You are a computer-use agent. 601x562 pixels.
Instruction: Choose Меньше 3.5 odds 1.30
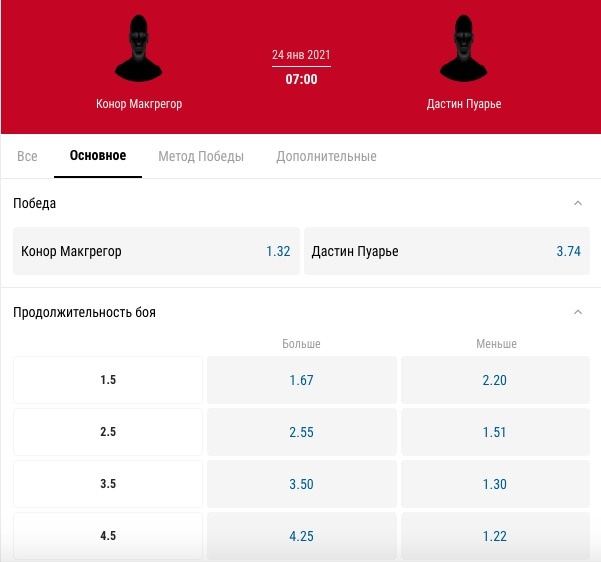click(495, 484)
